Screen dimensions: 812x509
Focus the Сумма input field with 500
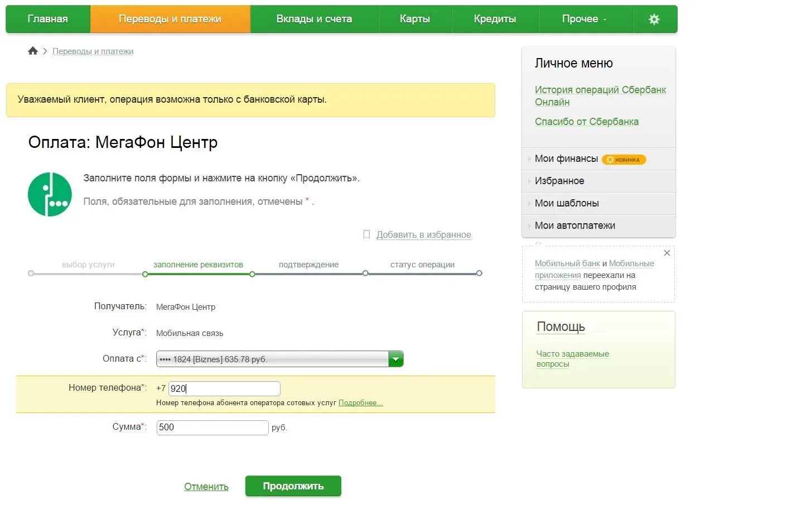pos(212,428)
